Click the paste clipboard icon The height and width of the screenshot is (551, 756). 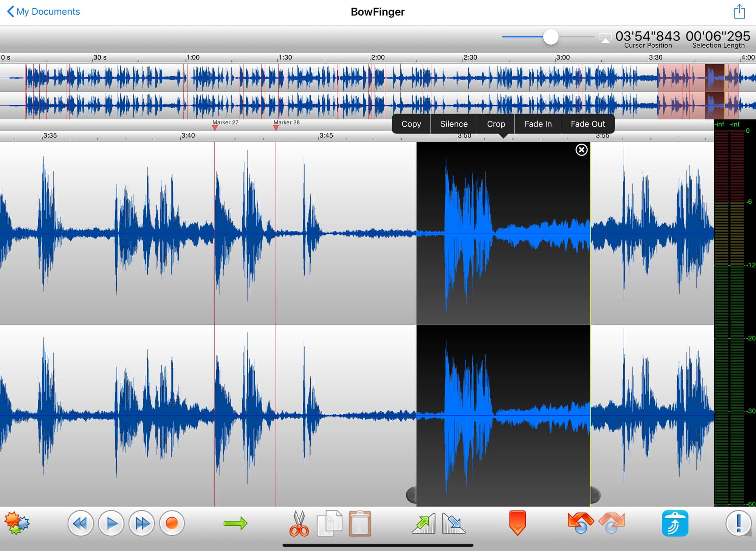click(359, 523)
